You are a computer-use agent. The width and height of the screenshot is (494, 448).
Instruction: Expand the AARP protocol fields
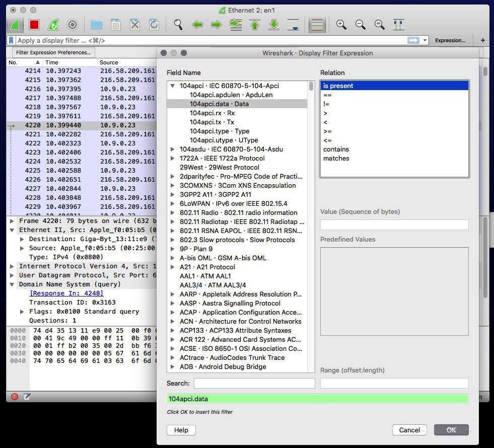[x=172, y=294]
